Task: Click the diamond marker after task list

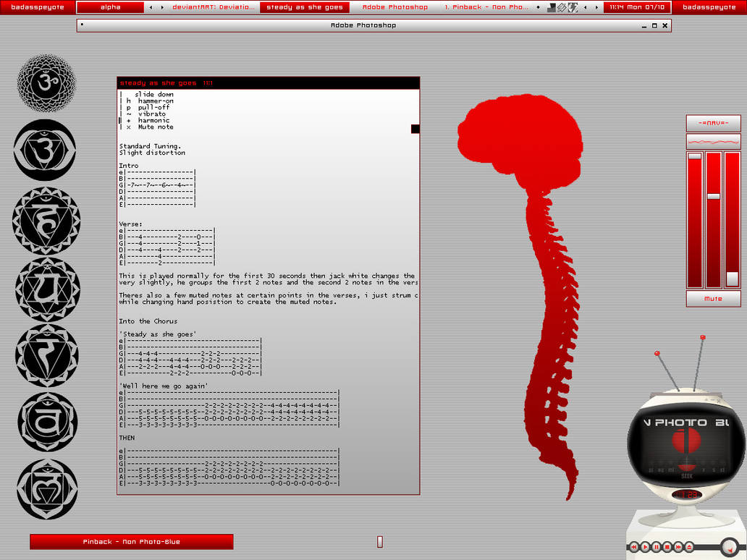Action: click(539, 8)
